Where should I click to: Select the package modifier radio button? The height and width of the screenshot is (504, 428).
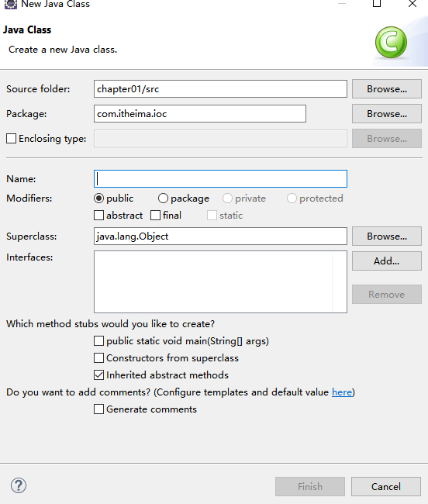[164, 198]
